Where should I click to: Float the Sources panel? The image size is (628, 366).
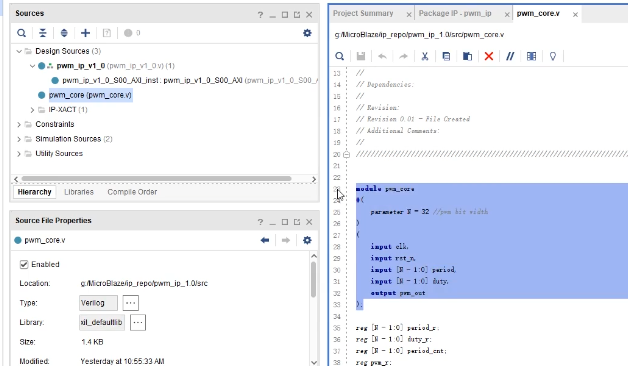(297, 15)
